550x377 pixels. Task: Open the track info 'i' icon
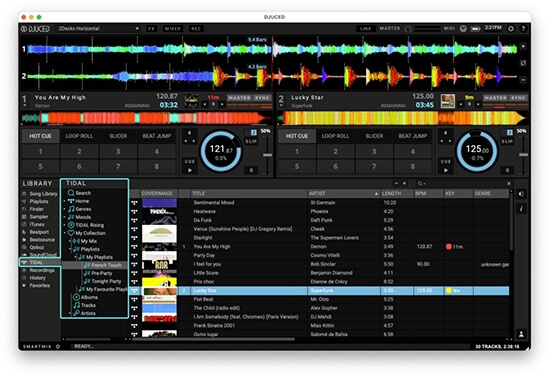point(521,209)
